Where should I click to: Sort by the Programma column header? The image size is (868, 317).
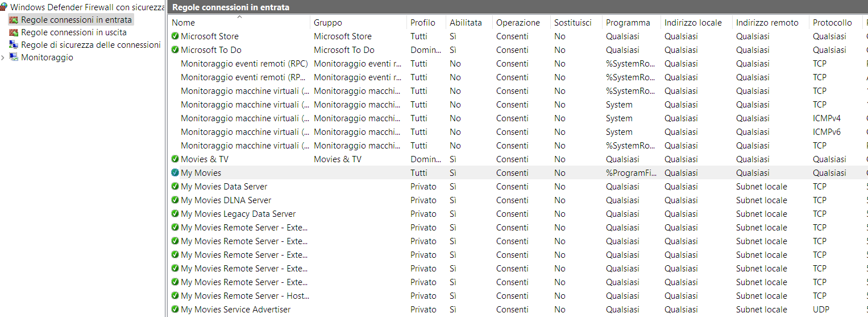pos(632,23)
